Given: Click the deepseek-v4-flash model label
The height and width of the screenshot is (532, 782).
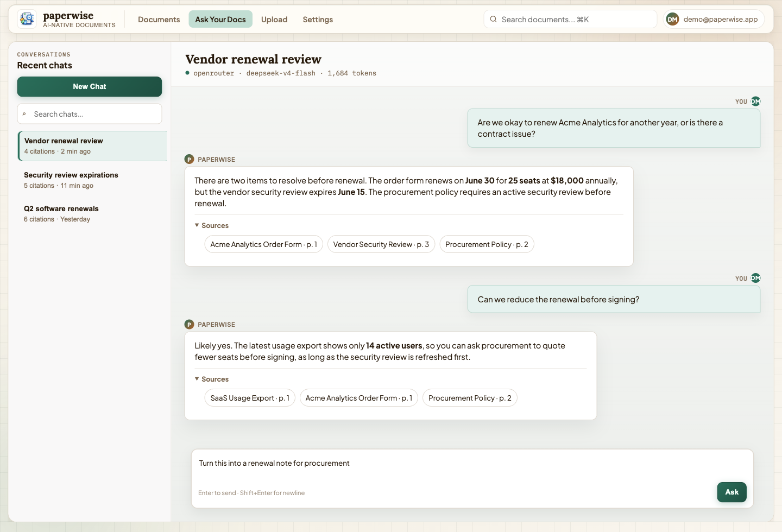Looking at the screenshot, I should pos(281,73).
